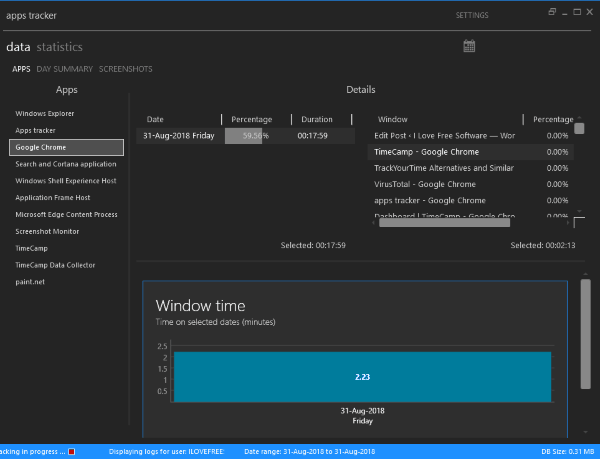The width and height of the screenshot is (600, 459).
Task: Click the Window column header
Action: coord(392,119)
